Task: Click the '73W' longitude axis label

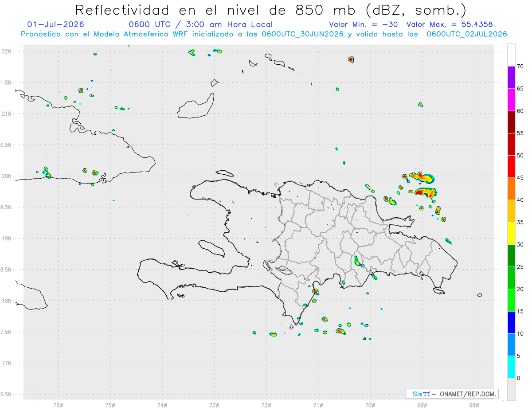Action: (x=214, y=405)
